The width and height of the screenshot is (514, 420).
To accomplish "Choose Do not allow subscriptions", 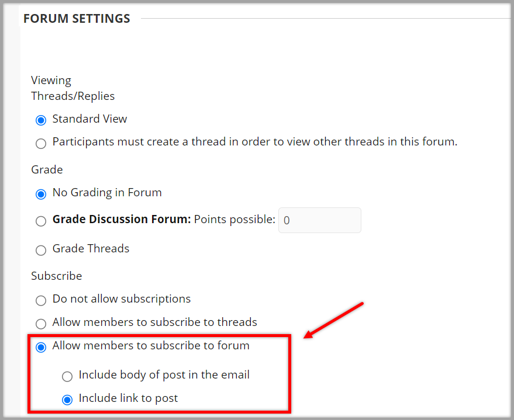I will (x=40, y=300).
